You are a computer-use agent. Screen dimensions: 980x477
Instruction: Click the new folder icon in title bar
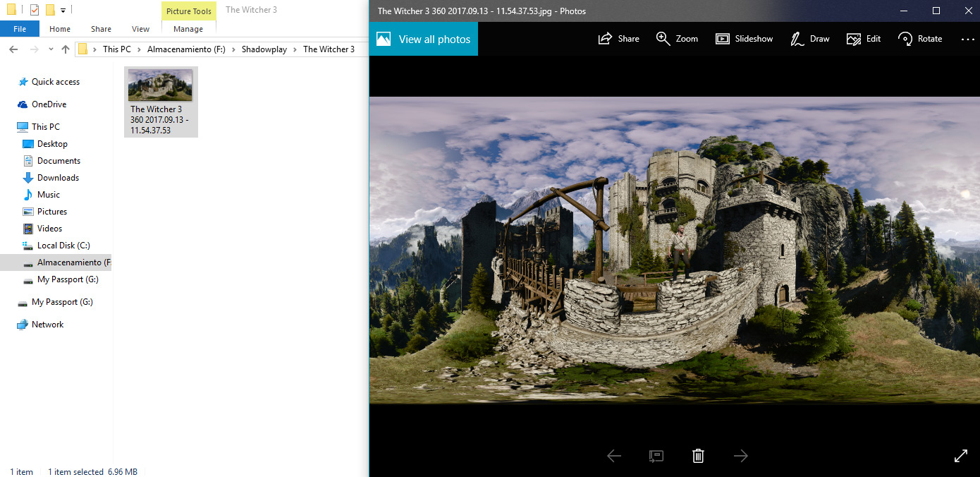(50, 11)
